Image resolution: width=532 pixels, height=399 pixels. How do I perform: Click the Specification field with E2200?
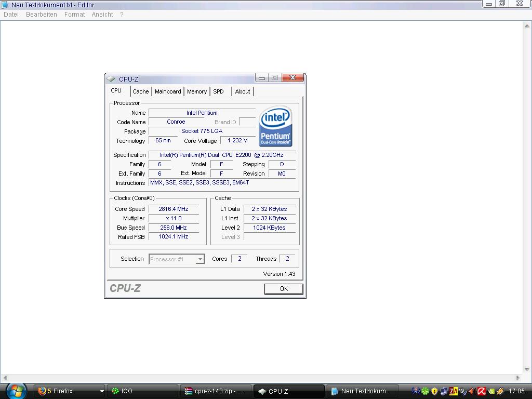click(x=222, y=155)
